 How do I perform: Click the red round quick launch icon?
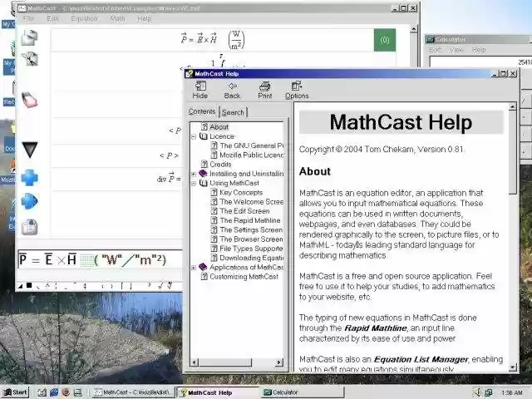coord(66,392)
